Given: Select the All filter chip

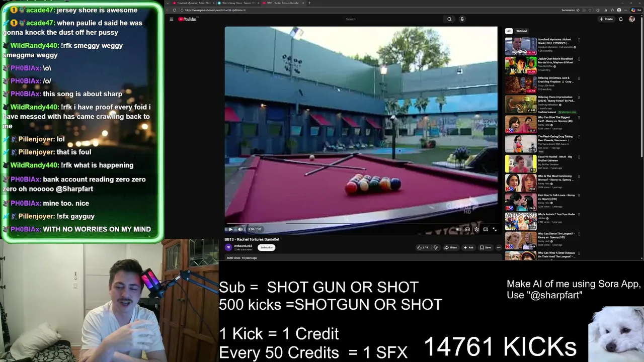Looking at the screenshot, I should coord(509,31).
